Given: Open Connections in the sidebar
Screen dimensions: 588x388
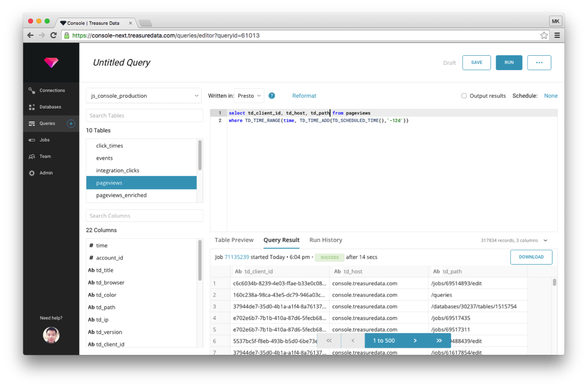Looking at the screenshot, I should click(51, 90).
